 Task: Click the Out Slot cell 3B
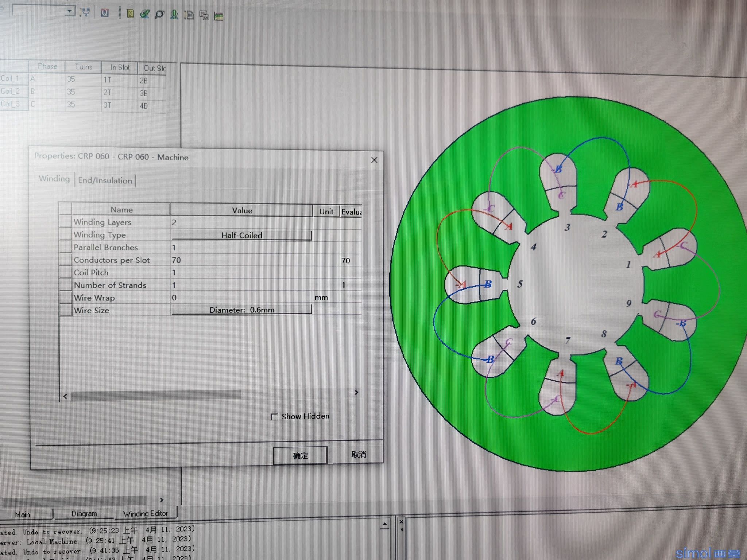152,93
